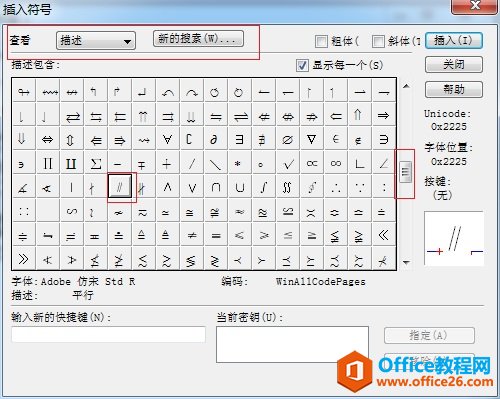
Task: Click the symbol grid scroll-down arrow
Action: click(406, 263)
